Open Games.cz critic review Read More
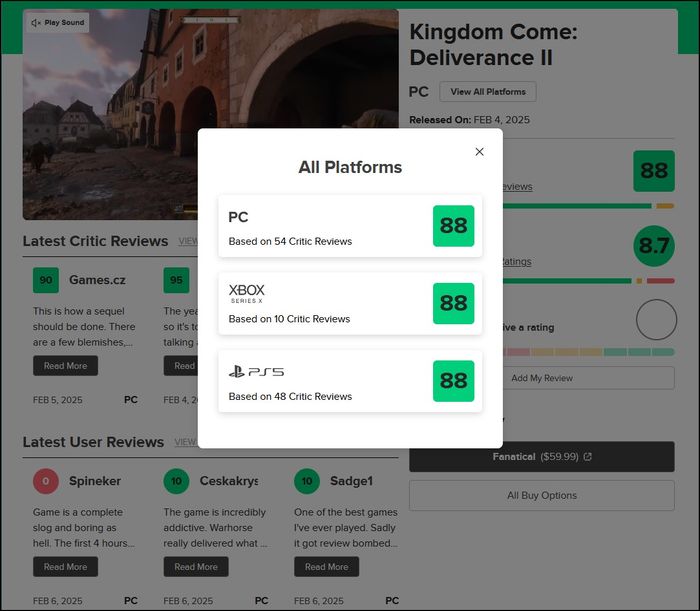The width and height of the screenshot is (700, 611). tap(65, 366)
